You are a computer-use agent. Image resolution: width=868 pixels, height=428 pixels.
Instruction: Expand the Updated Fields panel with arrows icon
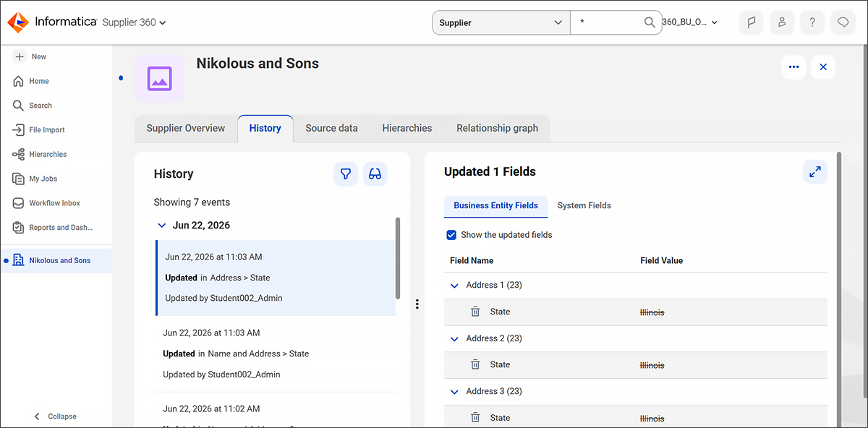click(815, 172)
